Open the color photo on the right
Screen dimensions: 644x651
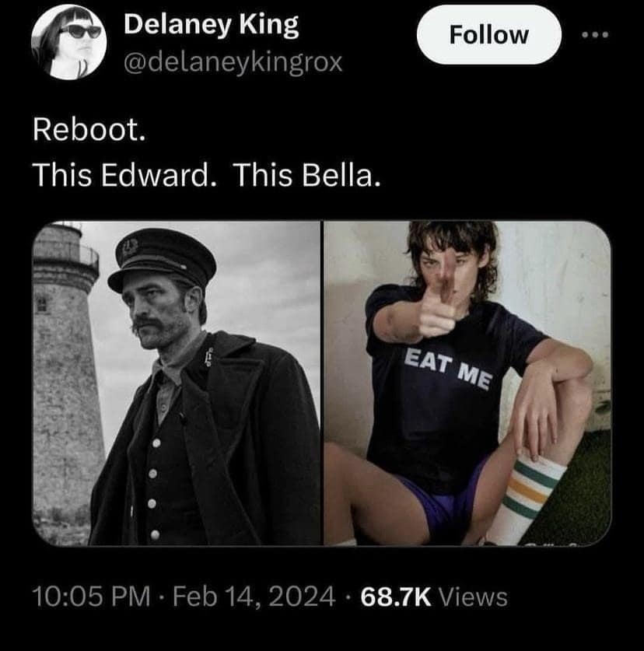[x=467, y=383]
